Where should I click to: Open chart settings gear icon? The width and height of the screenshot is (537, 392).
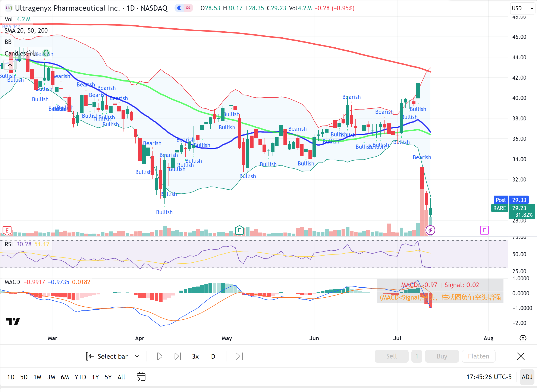click(x=523, y=338)
